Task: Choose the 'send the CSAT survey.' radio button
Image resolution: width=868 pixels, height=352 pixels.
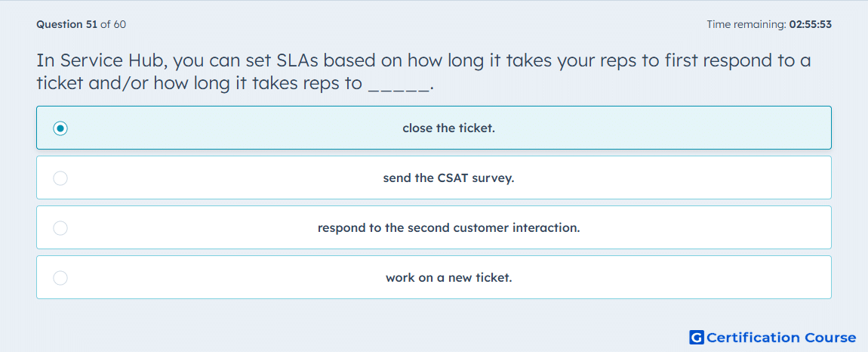Action: click(x=60, y=178)
